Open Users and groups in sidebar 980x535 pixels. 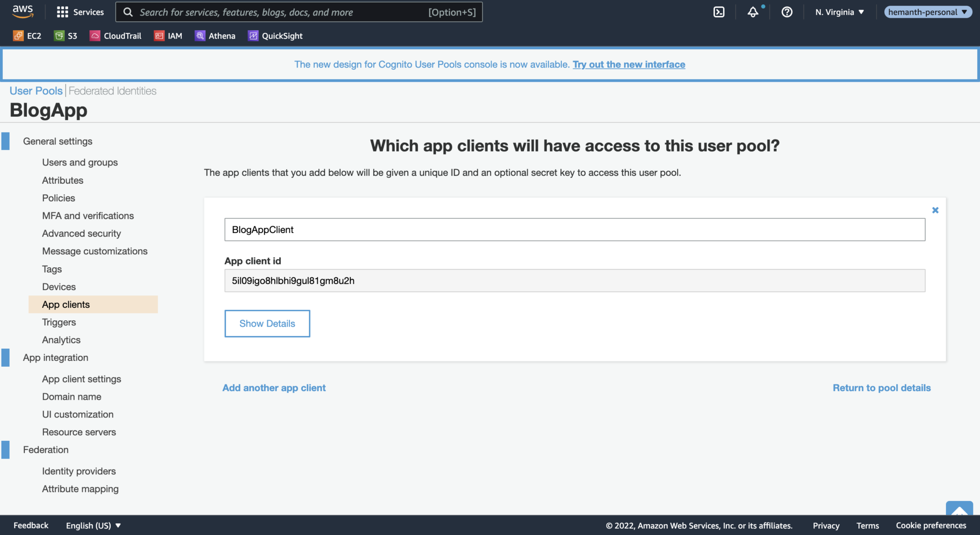(80, 163)
